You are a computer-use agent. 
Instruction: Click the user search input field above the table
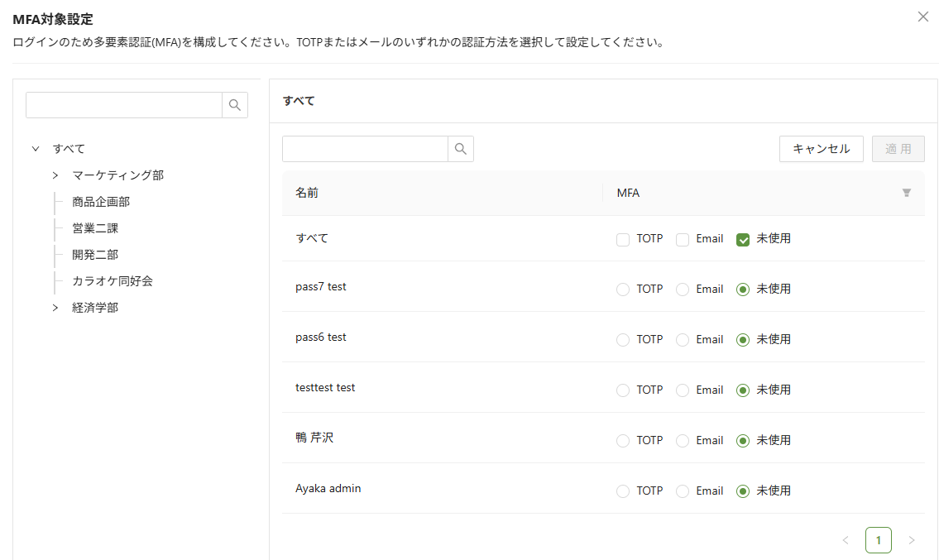point(365,149)
